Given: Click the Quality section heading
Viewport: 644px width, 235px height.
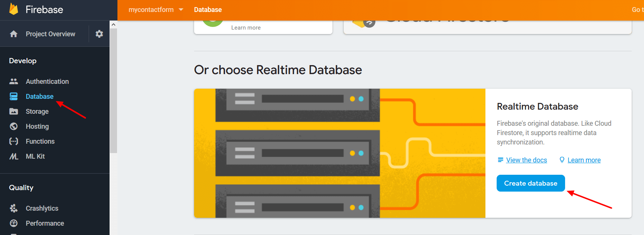Looking at the screenshot, I should (21, 188).
